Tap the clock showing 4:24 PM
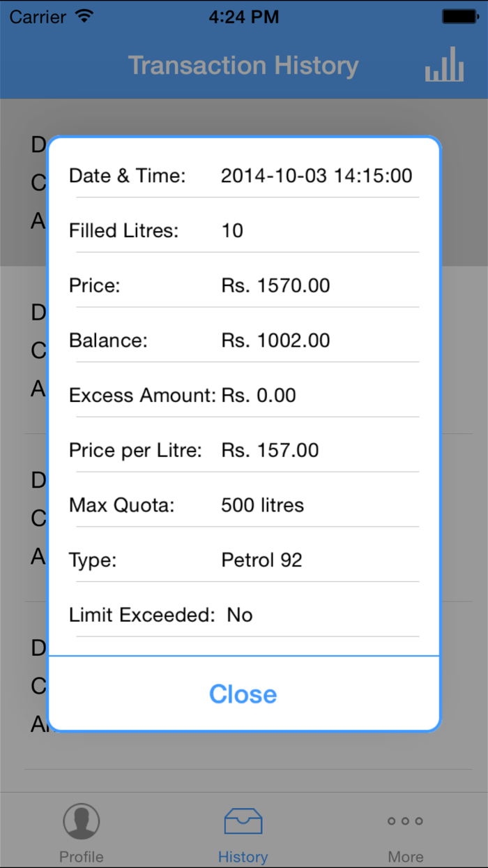The image size is (488, 868). click(x=243, y=17)
